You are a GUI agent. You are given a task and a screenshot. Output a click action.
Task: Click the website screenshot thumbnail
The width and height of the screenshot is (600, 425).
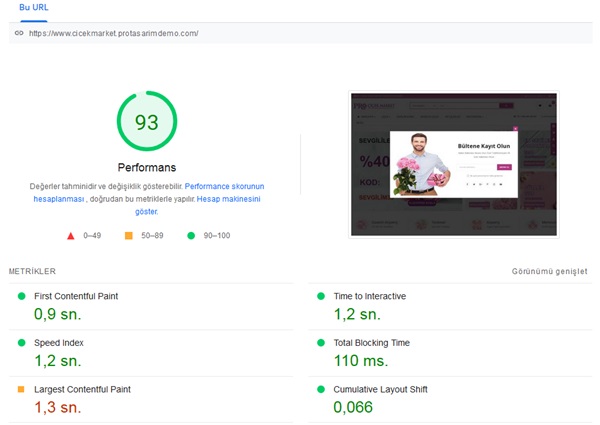(454, 164)
